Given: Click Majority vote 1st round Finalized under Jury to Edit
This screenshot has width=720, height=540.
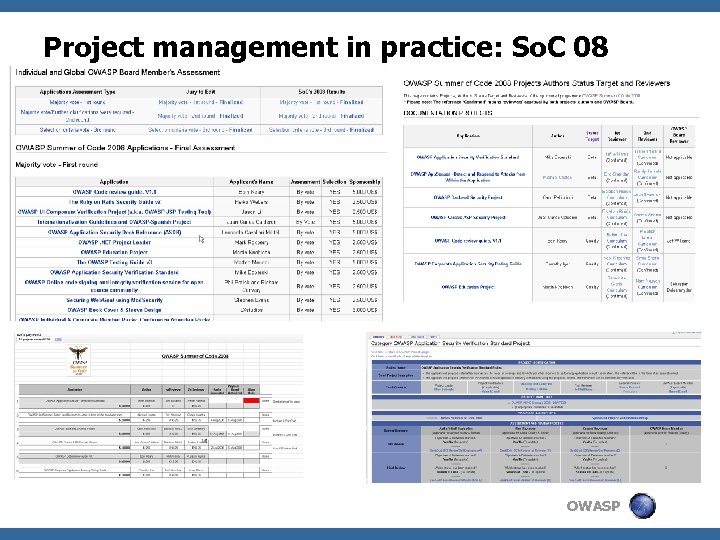Looking at the screenshot, I should tap(201, 102).
